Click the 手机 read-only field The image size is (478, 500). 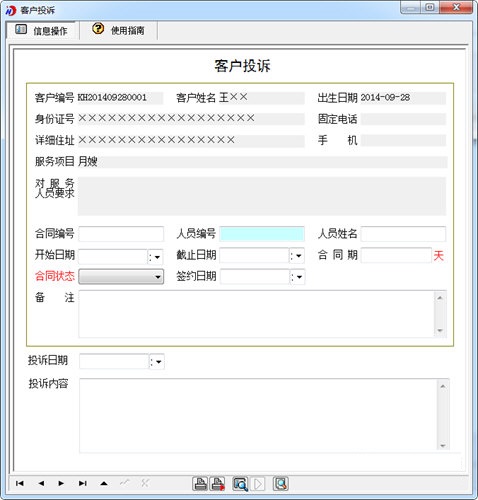403,140
